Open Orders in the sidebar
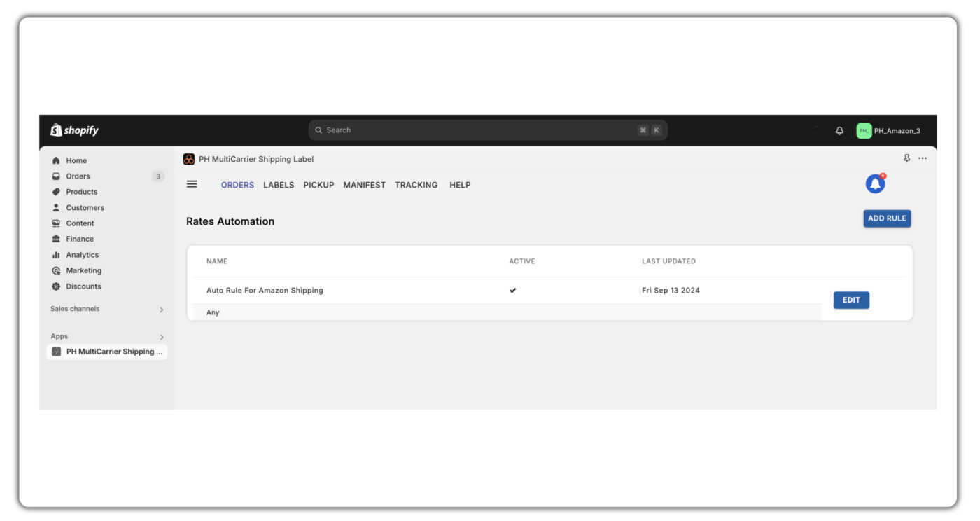Screen dimensions: 980x521 click(x=78, y=176)
